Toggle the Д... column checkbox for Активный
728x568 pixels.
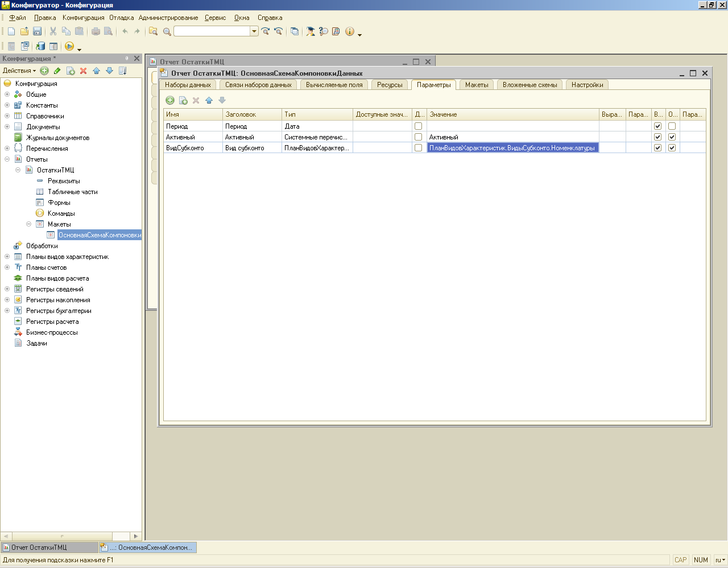coord(418,137)
